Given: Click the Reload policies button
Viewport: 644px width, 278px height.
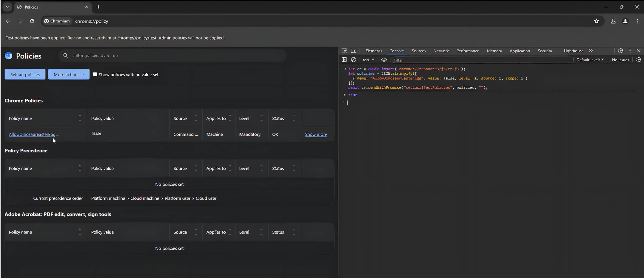Looking at the screenshot, I should click(25, 74).
